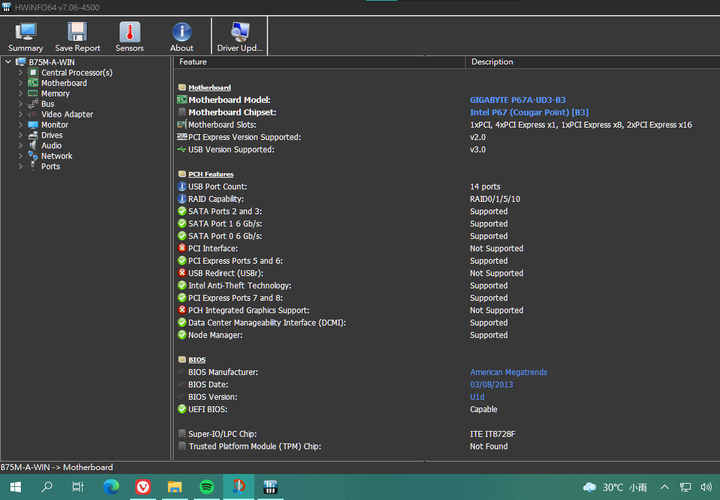
Task: Open the Summary toolbar button
Action: coord(25,37)
